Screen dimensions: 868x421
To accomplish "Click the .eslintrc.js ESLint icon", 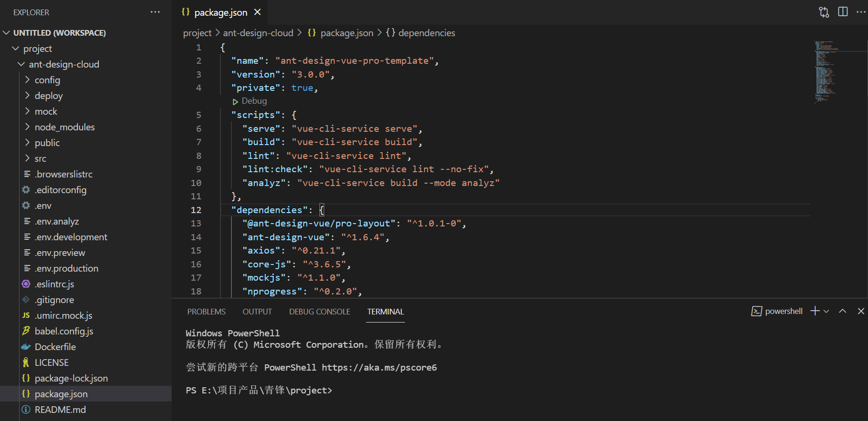I will 26,284.
